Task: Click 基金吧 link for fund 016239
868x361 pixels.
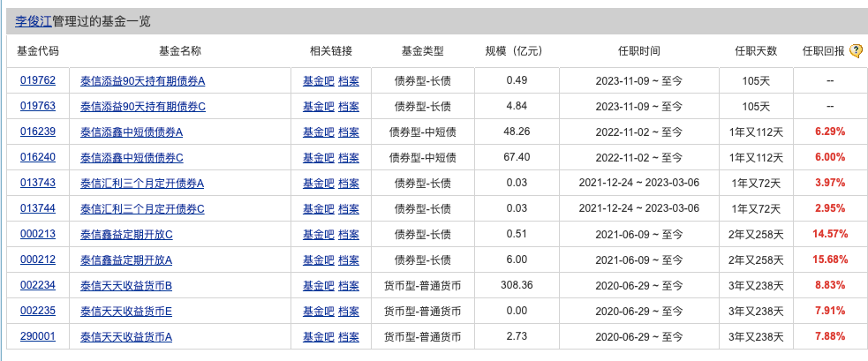Action: point(318,132)
